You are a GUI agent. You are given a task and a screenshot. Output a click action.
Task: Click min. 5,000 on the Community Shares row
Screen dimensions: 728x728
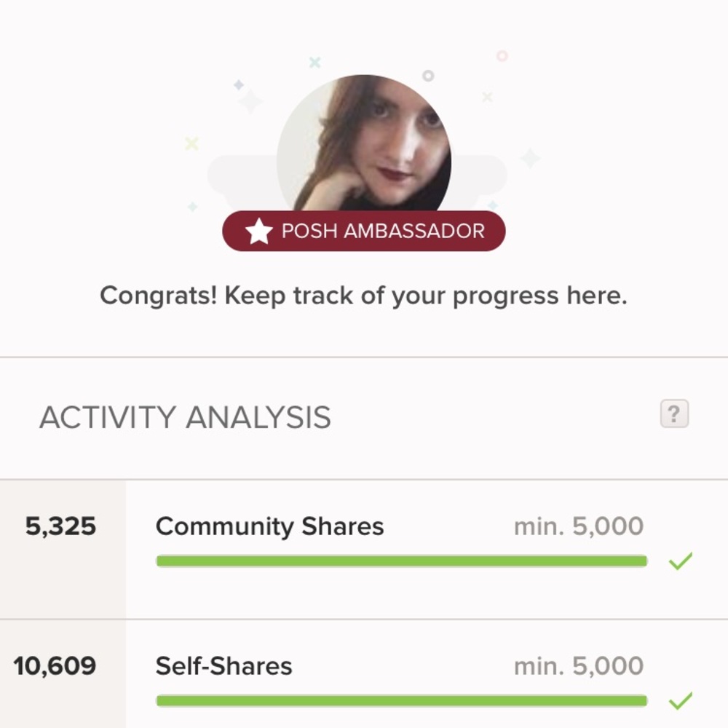point(578,526)
